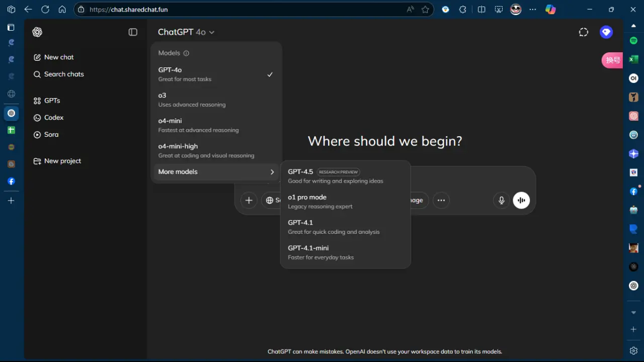Viewport: 644px width, 362px height.
Task: Switch to the green sheet tab
Action: [x=11, y=130]
